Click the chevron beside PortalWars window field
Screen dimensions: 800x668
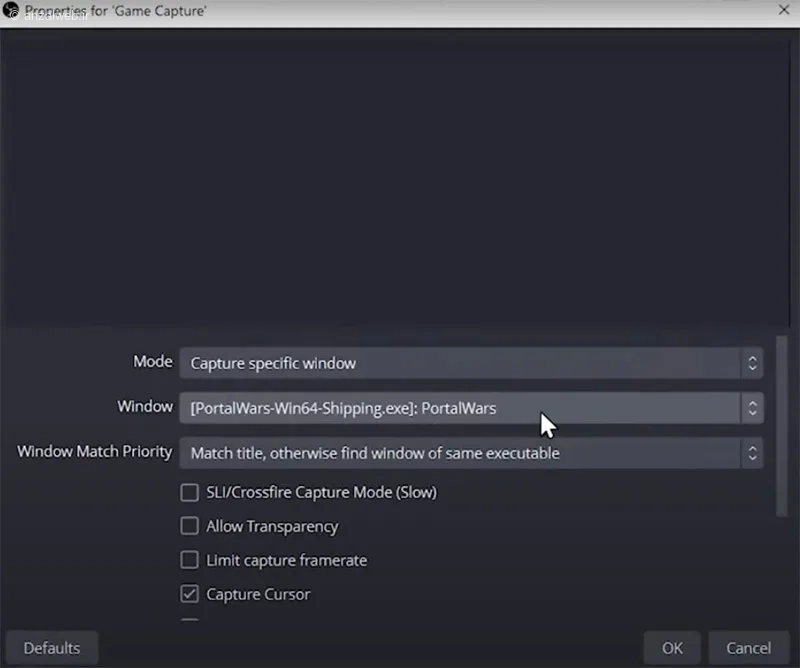[x=753, y=408]
